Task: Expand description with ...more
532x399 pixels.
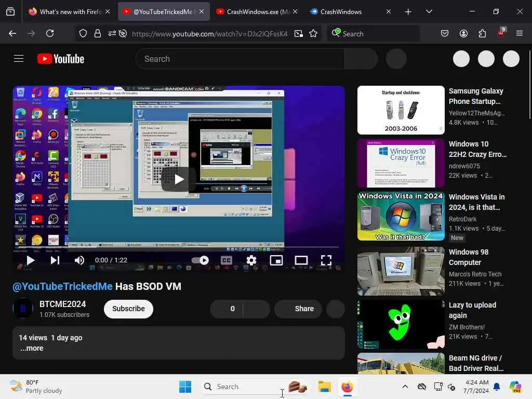Action: [32, 348]
